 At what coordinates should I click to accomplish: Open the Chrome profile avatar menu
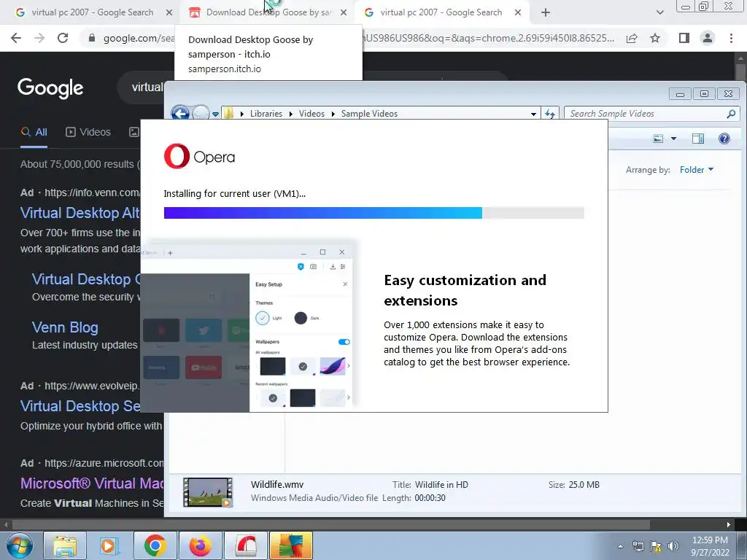tap(708, 38)
